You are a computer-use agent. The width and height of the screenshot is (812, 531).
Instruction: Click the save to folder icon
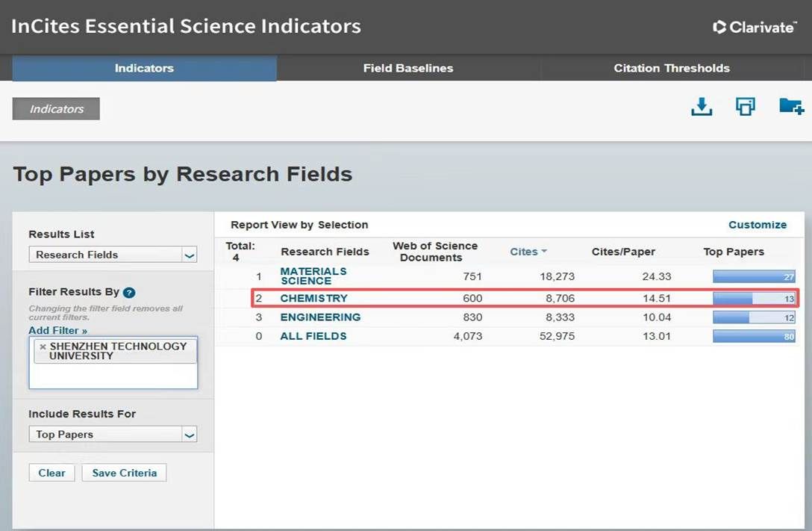click(x=790, y=107)
